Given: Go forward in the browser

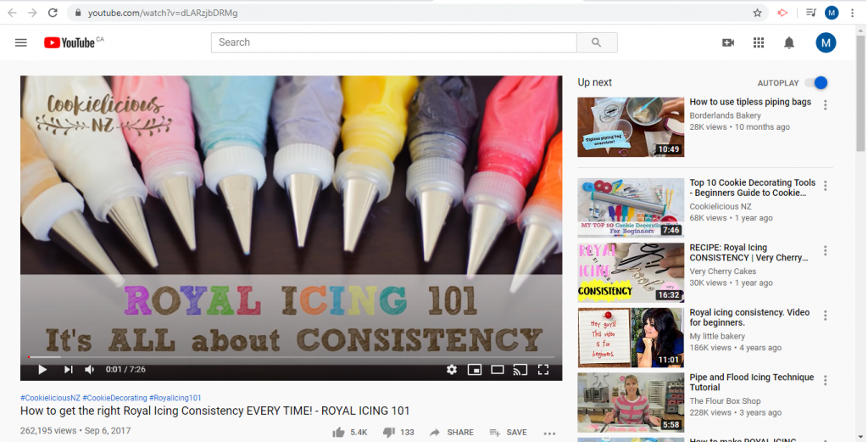Looking at the screenshot, I should pyautogui.click(x=33, y=13).
